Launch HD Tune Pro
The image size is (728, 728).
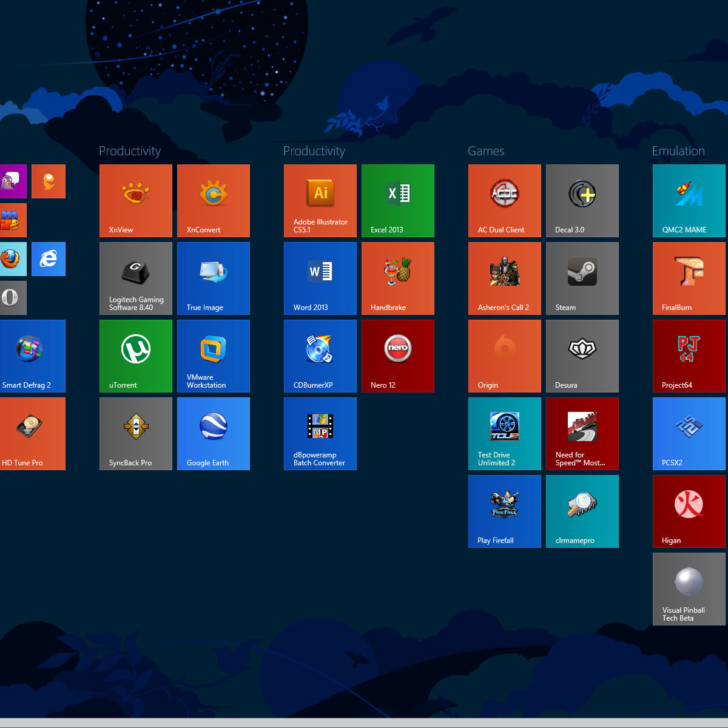(x=33, y=434)
